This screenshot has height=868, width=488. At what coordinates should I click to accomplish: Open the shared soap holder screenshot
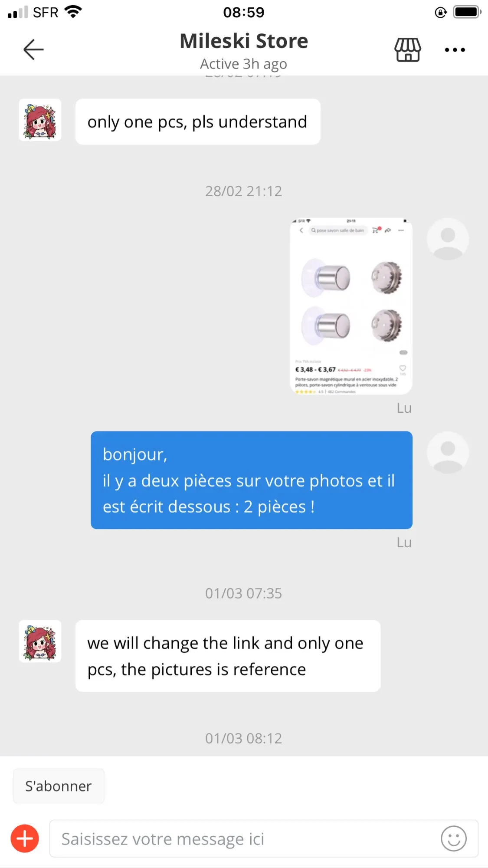tap(351, 306)
